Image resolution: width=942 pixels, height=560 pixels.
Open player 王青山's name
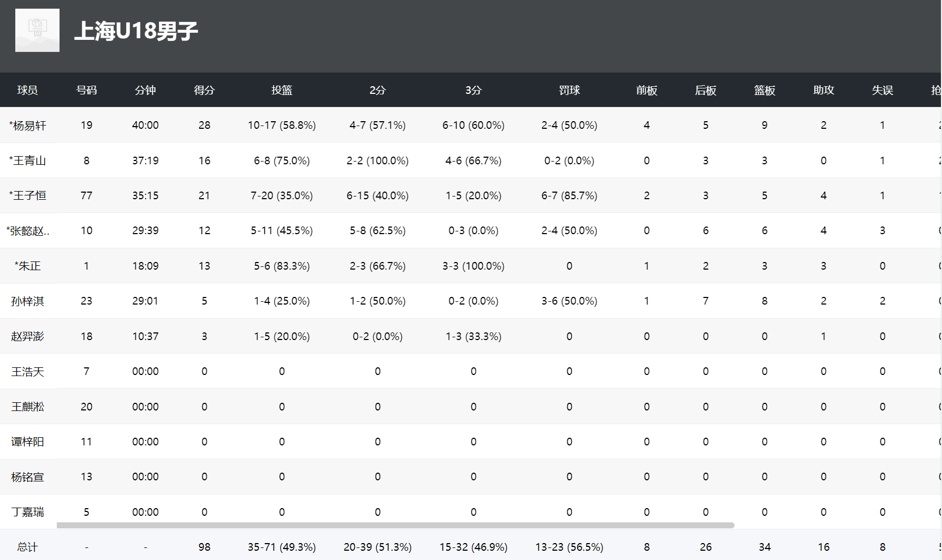[28, 160]
